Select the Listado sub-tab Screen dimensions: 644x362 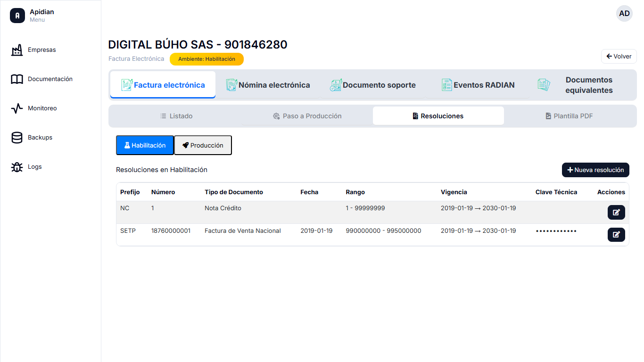click(x=176, y=116)
